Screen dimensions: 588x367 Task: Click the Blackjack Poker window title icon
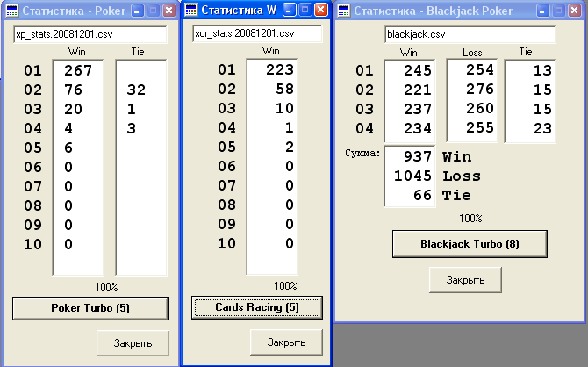(x=344, y=11)
